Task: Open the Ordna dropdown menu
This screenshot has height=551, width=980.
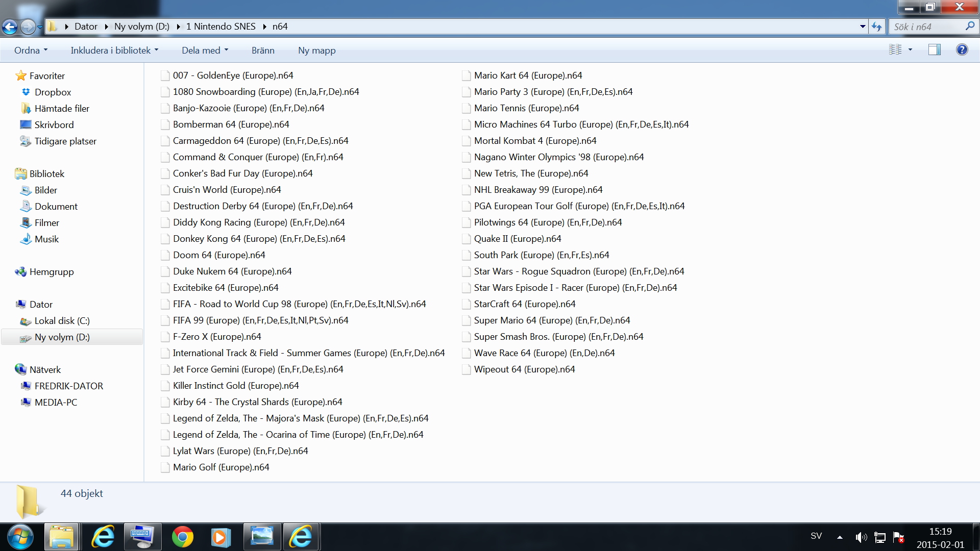Action: coord(31,50)
